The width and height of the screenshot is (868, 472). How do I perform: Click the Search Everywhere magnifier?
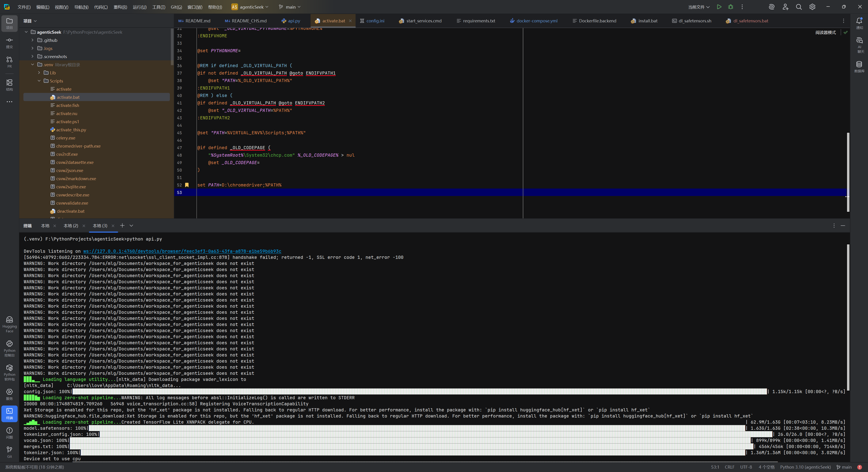pos(799,7)
